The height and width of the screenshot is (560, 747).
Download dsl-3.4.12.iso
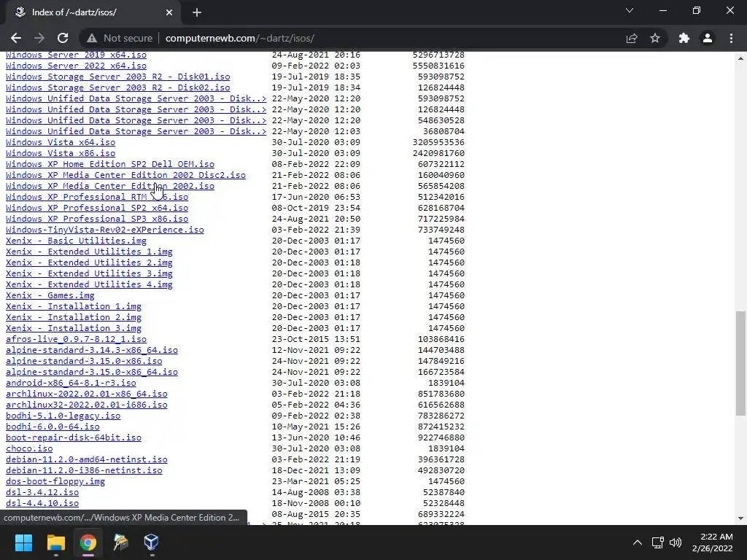[42, 493]
